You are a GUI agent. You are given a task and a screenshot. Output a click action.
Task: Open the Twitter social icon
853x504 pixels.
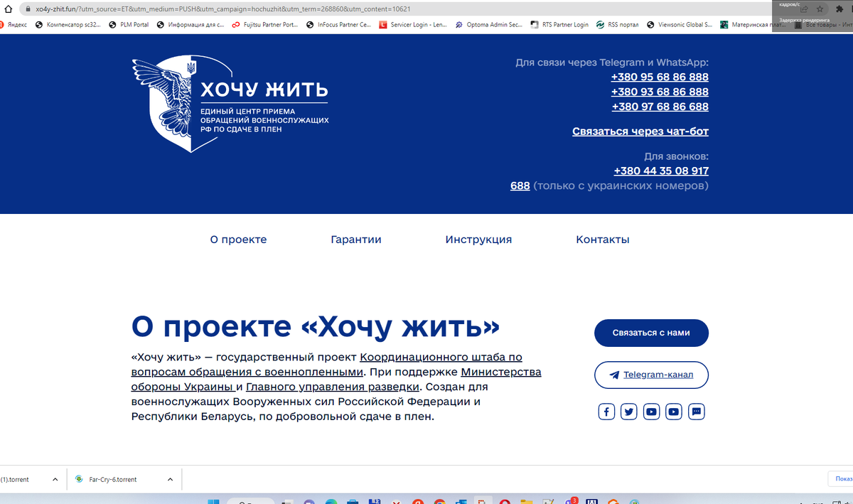click(x=628, y=412)
